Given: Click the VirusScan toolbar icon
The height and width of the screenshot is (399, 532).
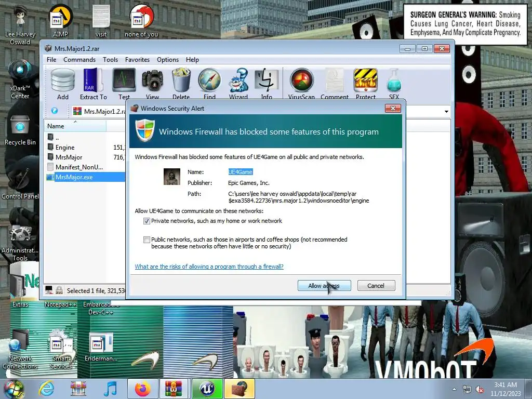Looking at the screenshot, I should point(301,84).
